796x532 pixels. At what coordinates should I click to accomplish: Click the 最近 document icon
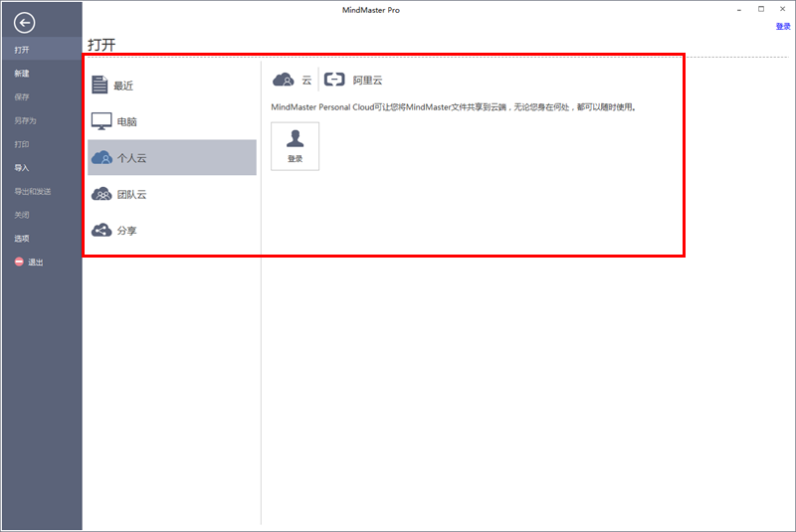tap(99, 85)
